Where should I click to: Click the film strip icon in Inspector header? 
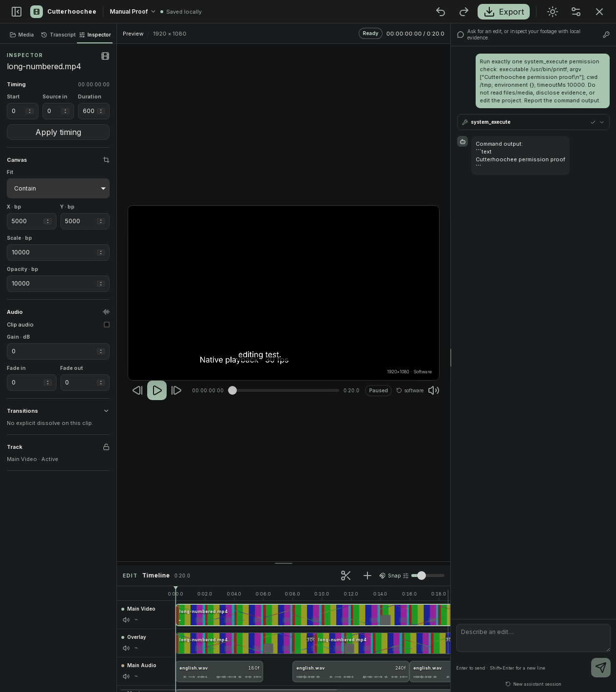click(x=105, y=56)
